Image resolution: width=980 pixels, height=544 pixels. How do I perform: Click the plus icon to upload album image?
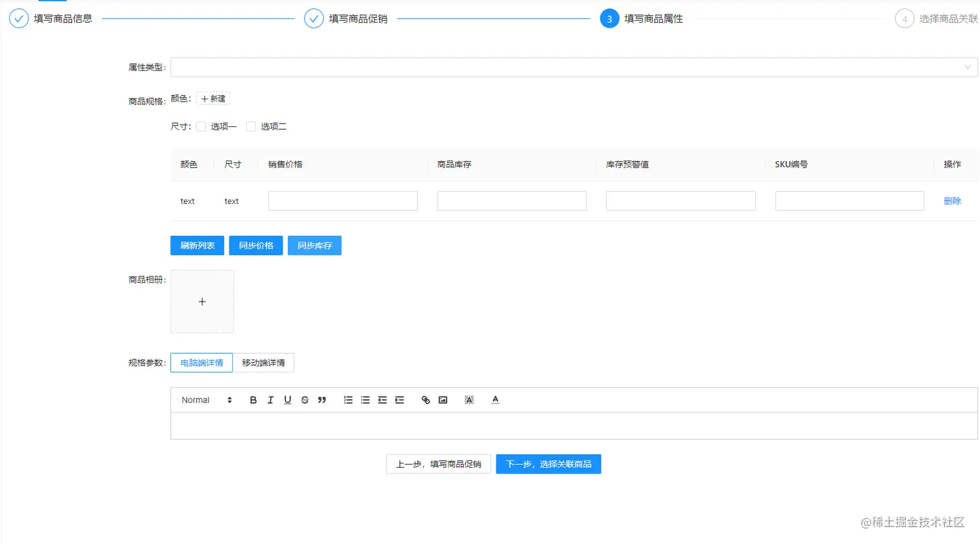202,302
